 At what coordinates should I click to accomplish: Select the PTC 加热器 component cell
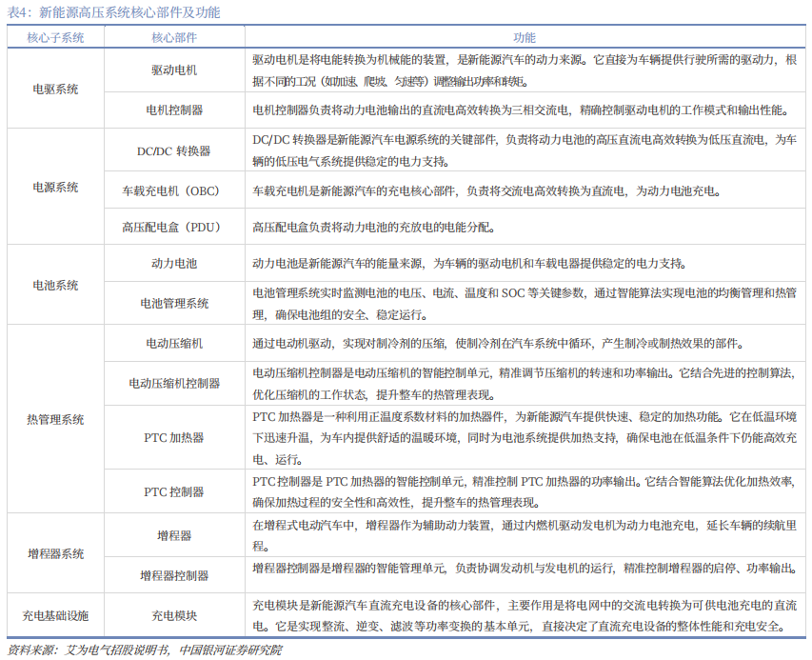pyautogui.click(x=174, y=438)
